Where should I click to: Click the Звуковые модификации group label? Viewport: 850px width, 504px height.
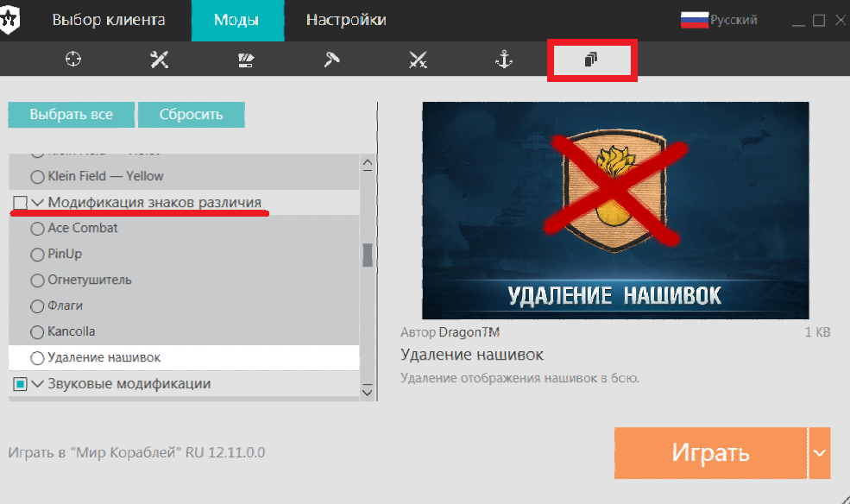[129, 384]
